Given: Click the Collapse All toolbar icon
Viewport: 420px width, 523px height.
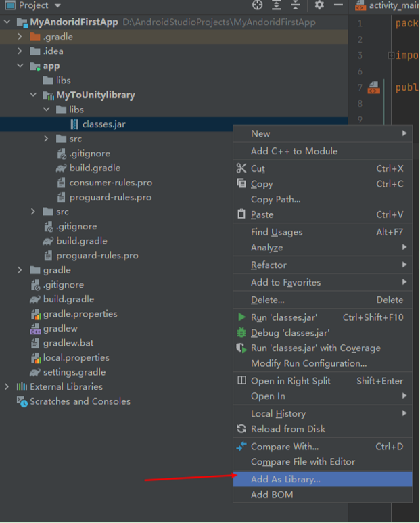Looking at the screenshot, I should 296,5.
